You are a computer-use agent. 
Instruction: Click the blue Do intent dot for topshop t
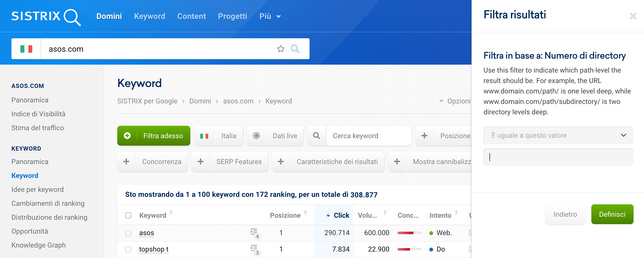click(431, 250)
